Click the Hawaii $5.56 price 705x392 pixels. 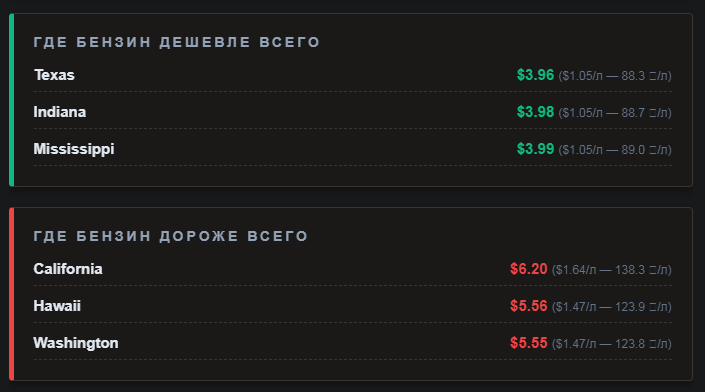[528, 306]
